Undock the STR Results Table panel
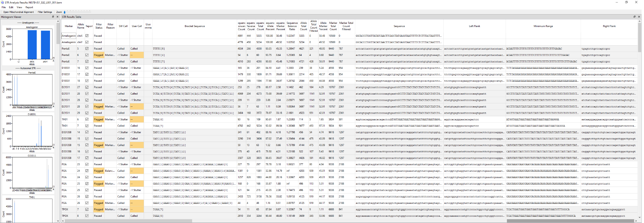Image resolution: width=644 pixels, height=223 pixels. click(x=634, y=17)
